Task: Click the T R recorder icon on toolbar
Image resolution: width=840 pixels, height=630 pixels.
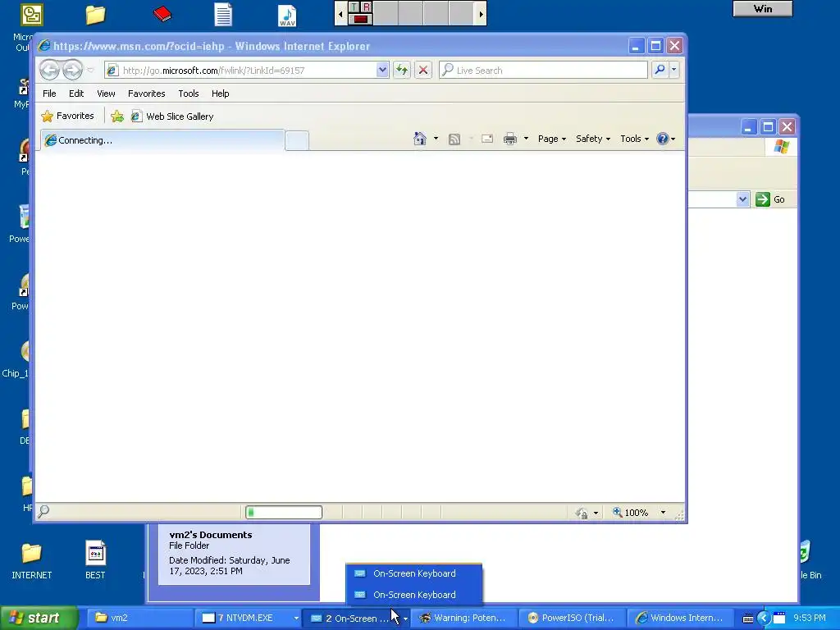Action: coord(361,13)
